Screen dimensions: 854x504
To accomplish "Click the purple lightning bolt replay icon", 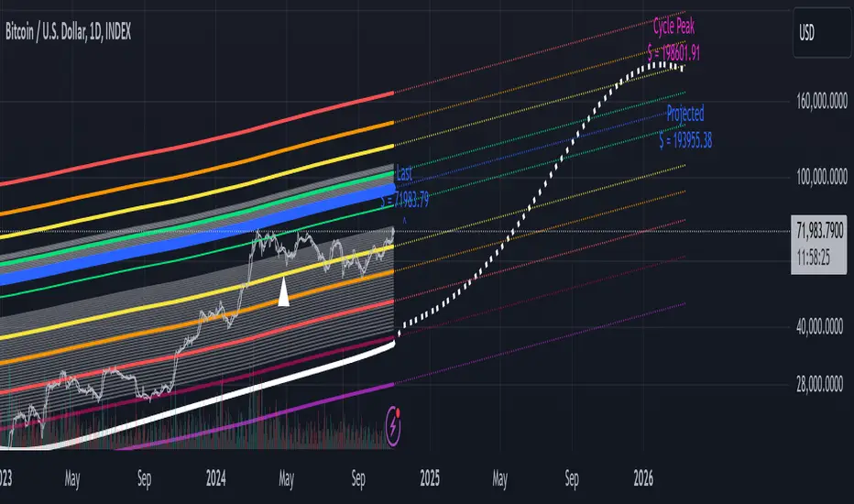I will [393, 426].
